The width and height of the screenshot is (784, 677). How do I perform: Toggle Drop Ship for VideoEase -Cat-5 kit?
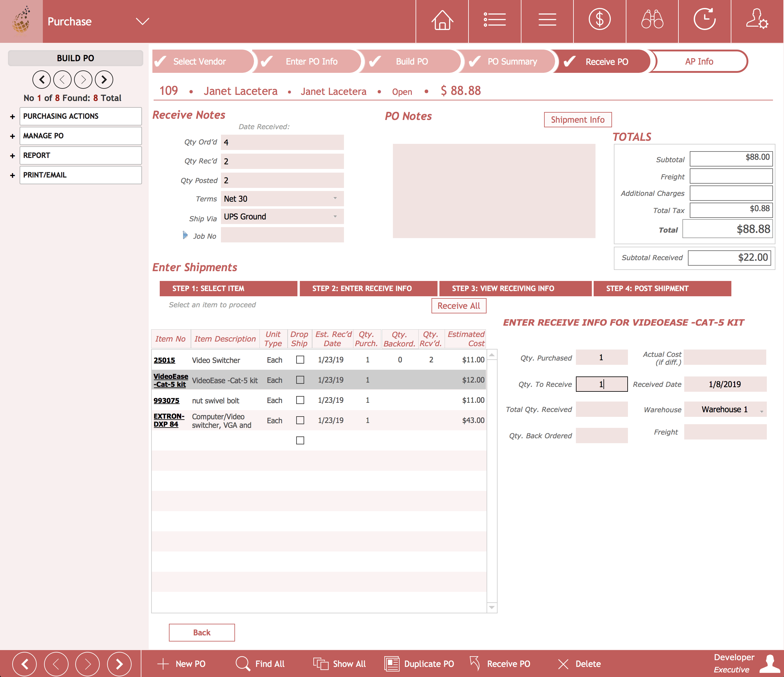coord(300,380)
